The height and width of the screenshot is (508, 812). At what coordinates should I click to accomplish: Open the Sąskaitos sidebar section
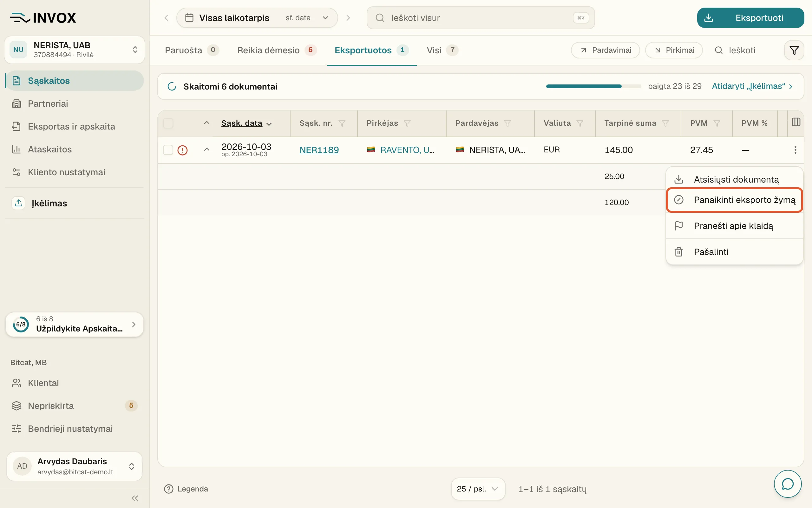pyautogui.click(x=75, y=81)
